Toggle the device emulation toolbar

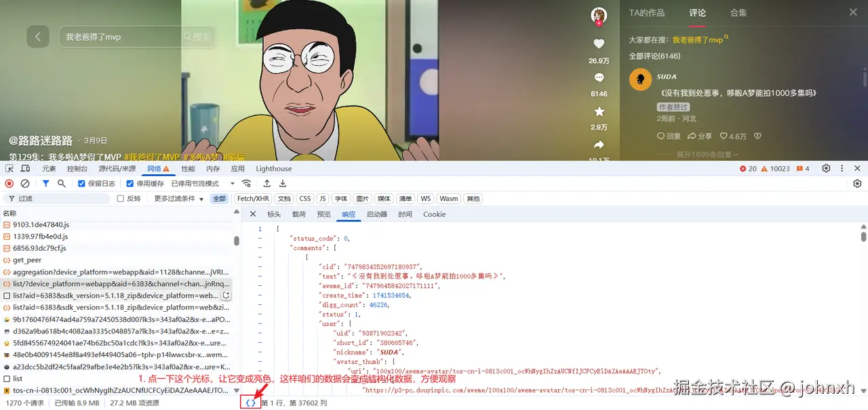24,168
